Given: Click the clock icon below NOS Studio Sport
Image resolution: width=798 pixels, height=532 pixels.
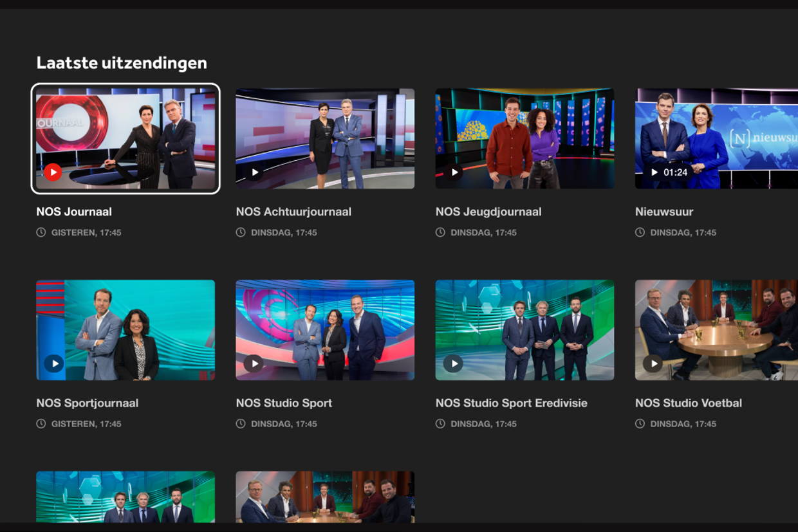Looking at the screenshot, I should (241, 424).
